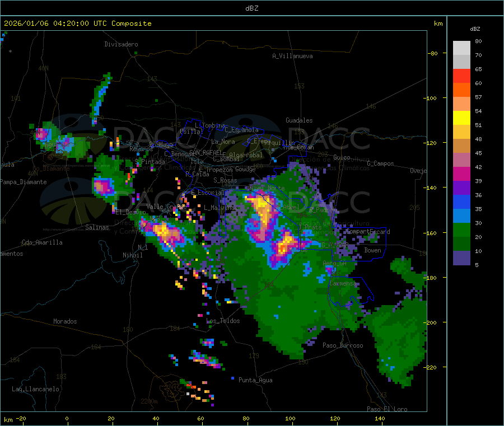Click the 0 km horizontal axis label

pyautogui.click(x=67, y=418)
